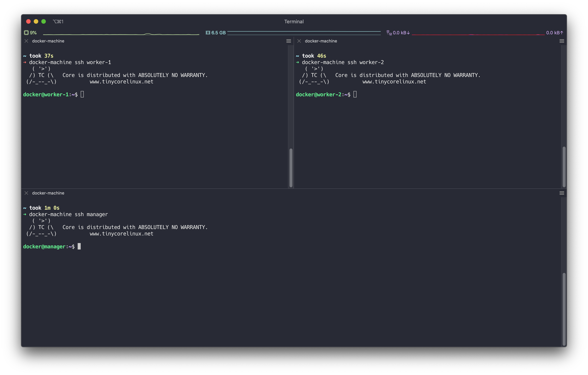Open the worker-1 pane hamburger menu

[x=289, y=41]
